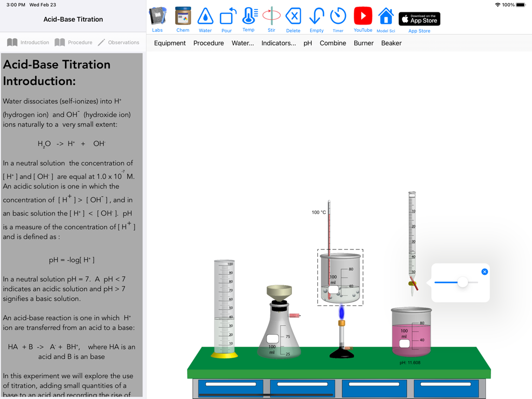The height and width of the screenshot is (399, 532).
Task: Open the Equipment menu
Action: [170, 43]
